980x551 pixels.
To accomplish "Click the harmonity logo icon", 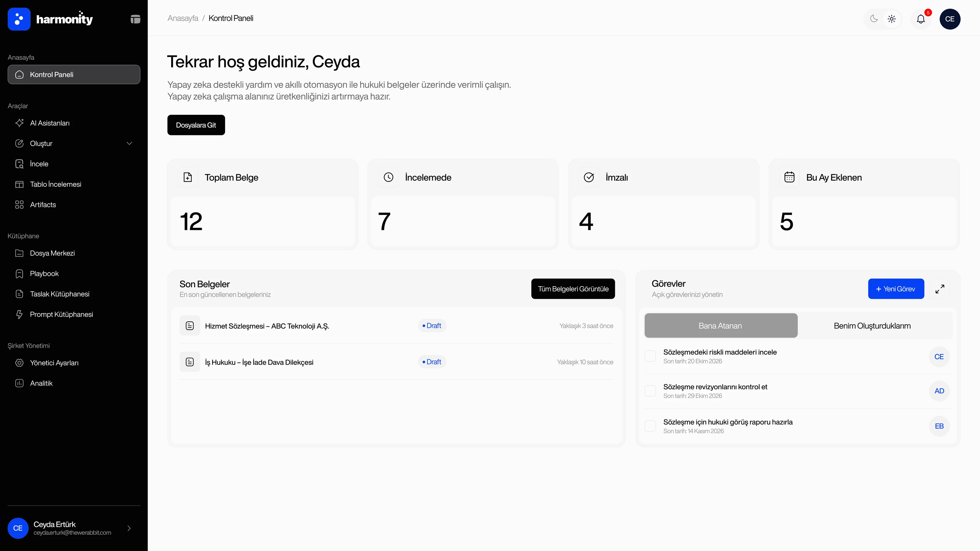I will pyautogui.click(x=19, y=19).
